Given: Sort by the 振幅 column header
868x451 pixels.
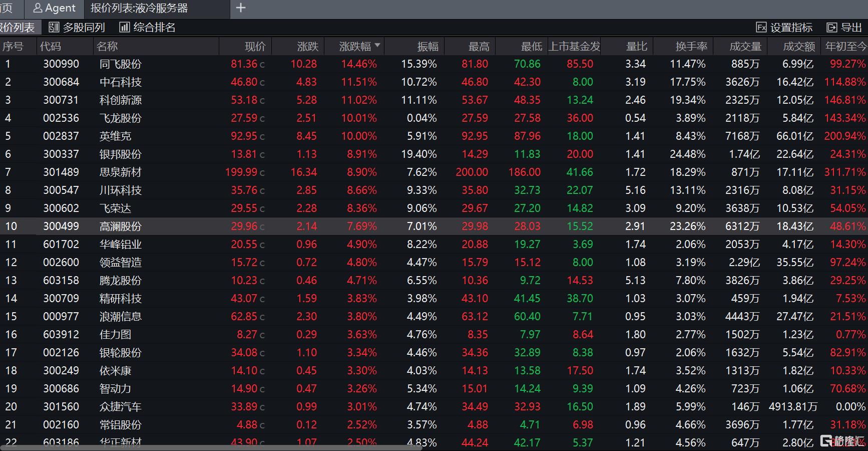Looking at the screenshot, I should click(x=428, y=47).
